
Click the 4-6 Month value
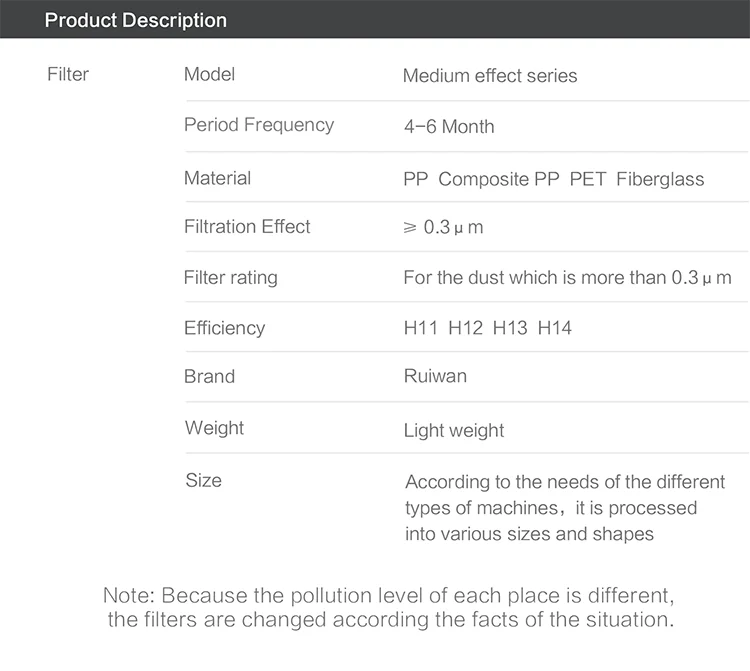coord(449,127)
